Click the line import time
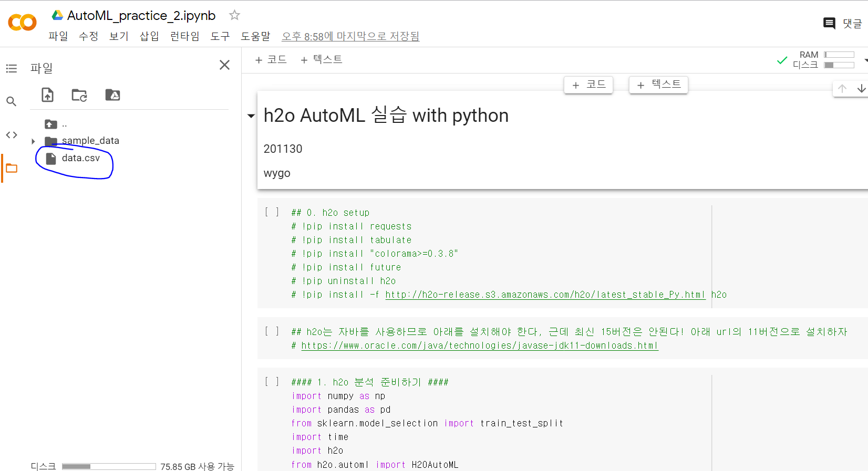Image resolution: width=868 pixels, height=471 pixels. tap(320, 437)
